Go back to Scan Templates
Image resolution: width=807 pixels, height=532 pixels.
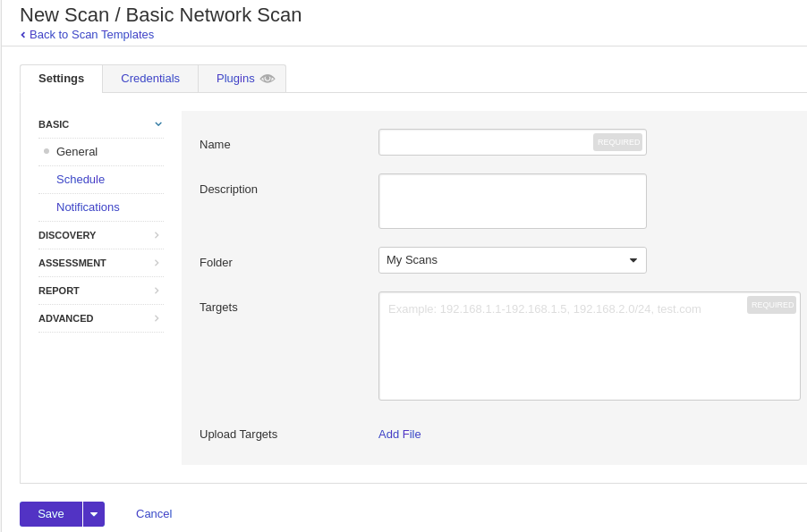(x=91, y=35)
